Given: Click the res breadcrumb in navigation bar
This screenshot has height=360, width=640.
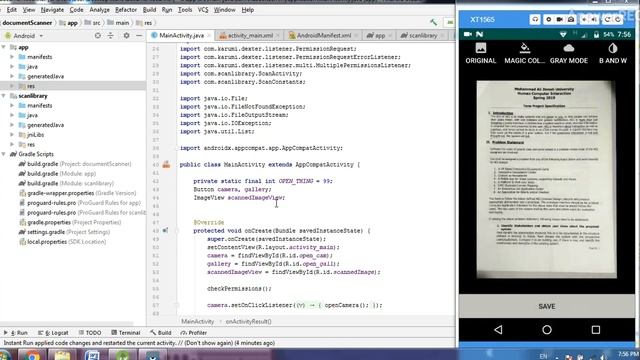Looking at the screenshot, I should click(144, 23).
